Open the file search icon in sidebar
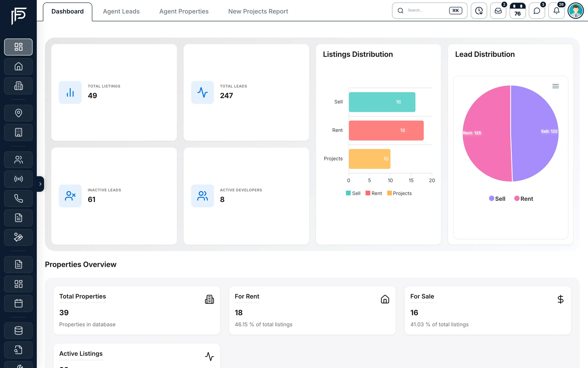 pos(18,350)
